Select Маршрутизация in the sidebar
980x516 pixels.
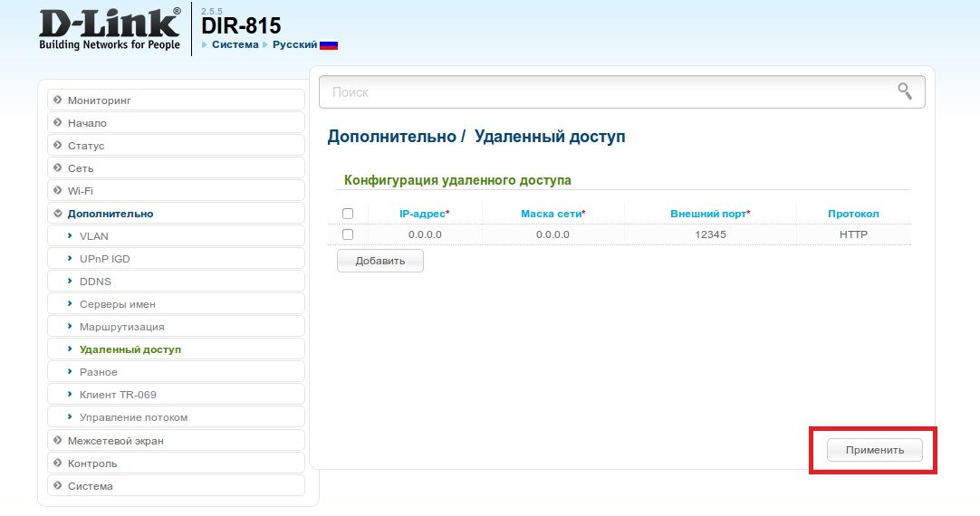tap(121, 327)
